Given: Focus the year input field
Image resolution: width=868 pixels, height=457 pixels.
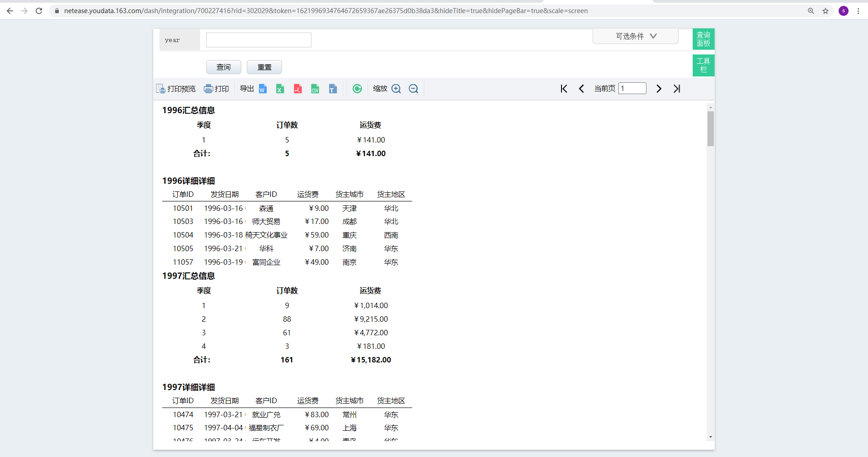Looking at the screenshot, I should (x=259, y=40).
